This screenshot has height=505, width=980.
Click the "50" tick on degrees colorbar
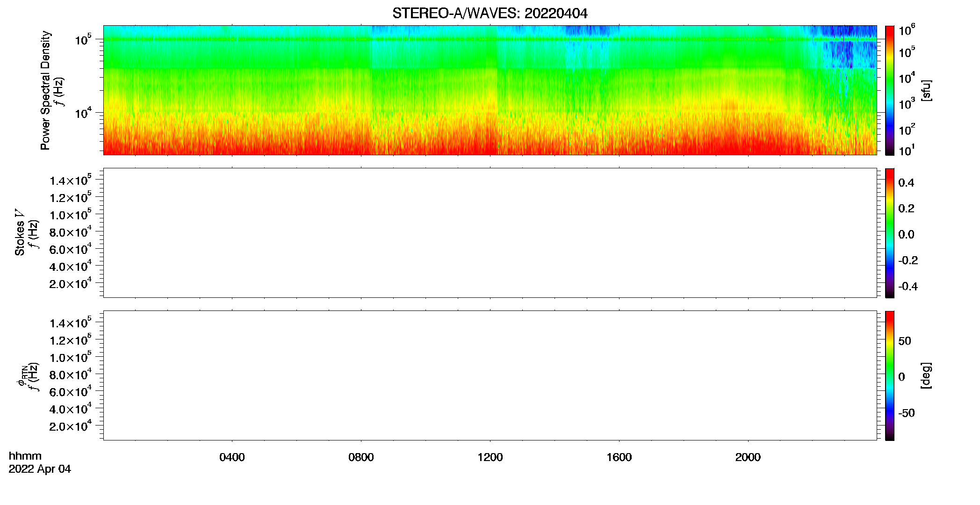905,341
